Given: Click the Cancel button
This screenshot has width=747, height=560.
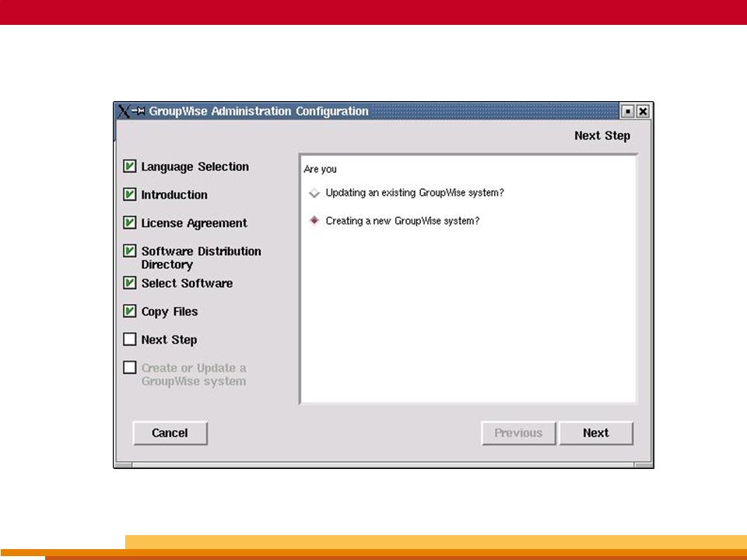Looking at the screenshot, I should (x=170, y=433).
